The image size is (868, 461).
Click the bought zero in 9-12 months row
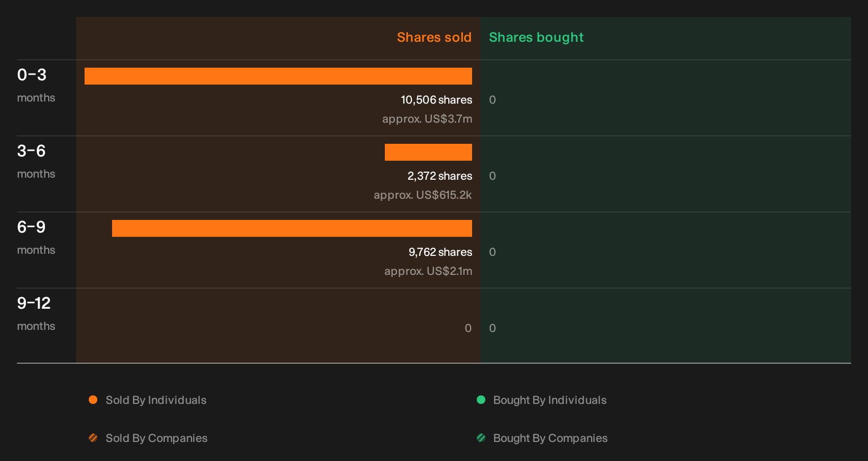[493, 328]
